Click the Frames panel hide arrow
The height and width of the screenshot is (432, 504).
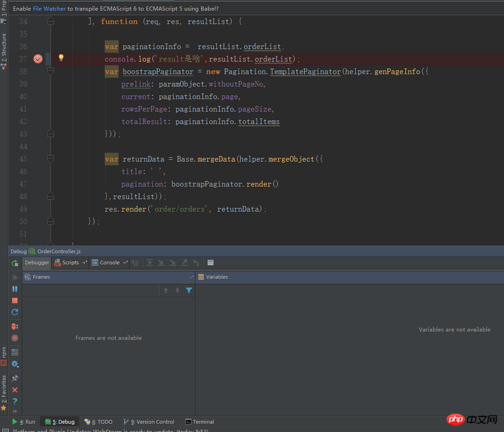(191, 277)
